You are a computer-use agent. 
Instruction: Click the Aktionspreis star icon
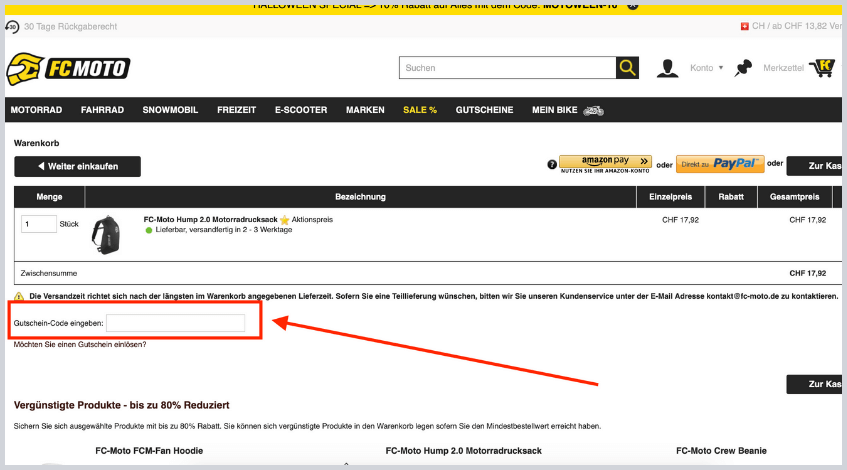coord(285,220)
